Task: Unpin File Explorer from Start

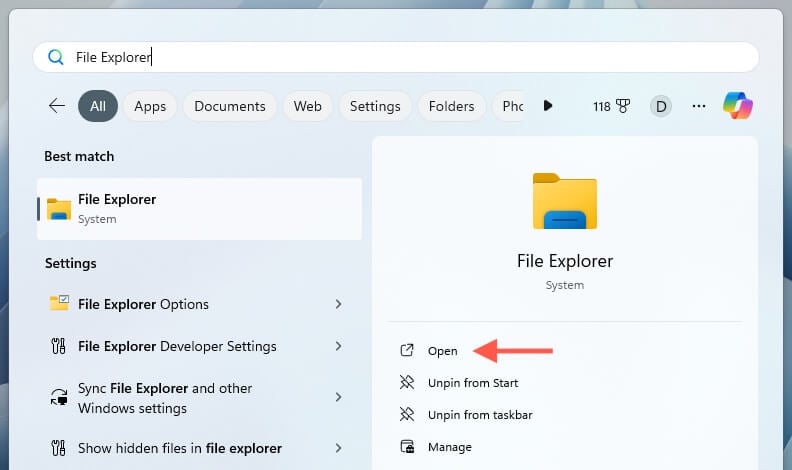Action: (x=472, y=383)
